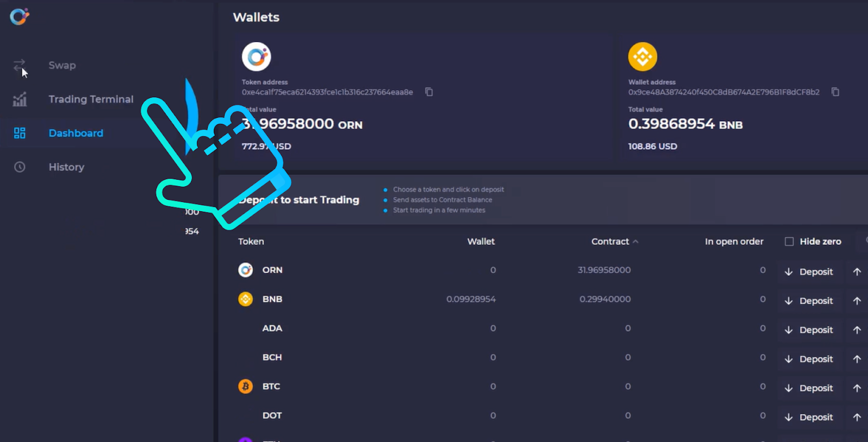Click the ORN contract balance 31.96958000
This screenshot has height=442, width=868.
pyautogui.click(x=604, y=270)
